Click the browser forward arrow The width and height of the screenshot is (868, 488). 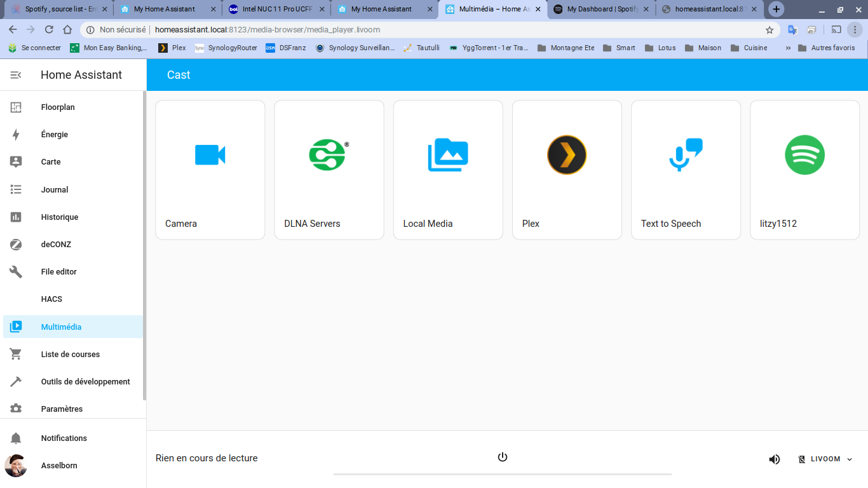(x=31, y=30)
